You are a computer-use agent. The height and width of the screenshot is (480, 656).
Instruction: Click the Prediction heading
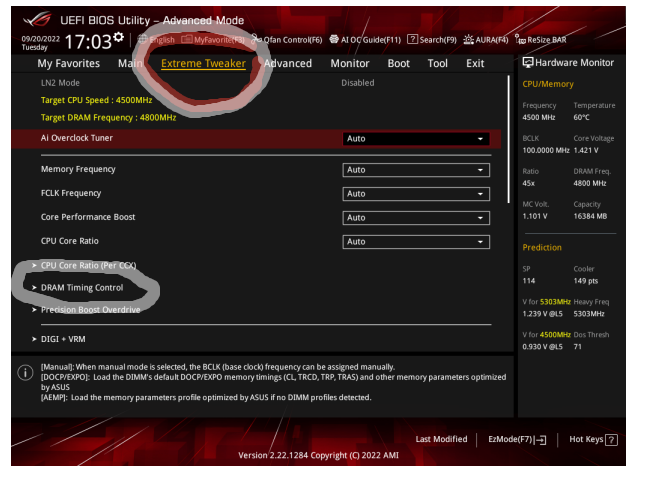542,247
